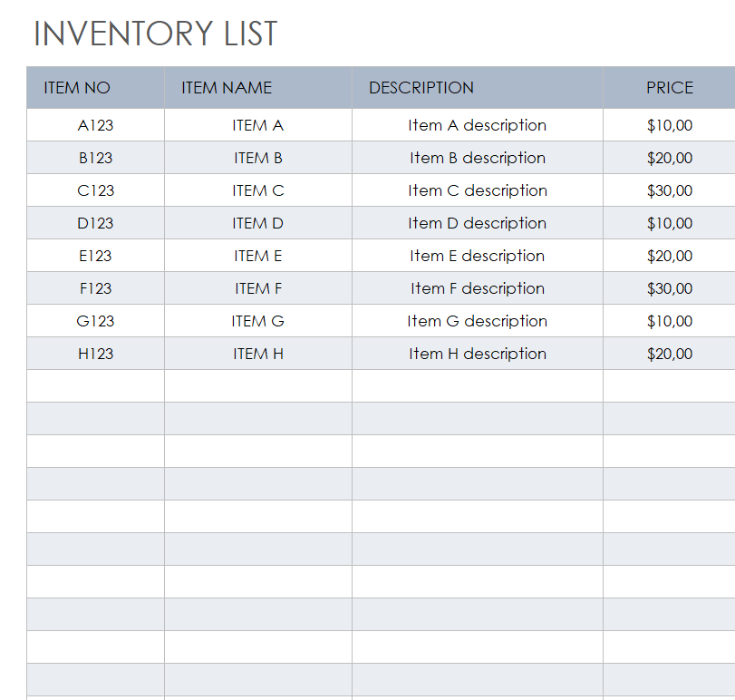Viewport: 735px width, 700px height.
Task: Click the Item C description cell
Action: (x=478, y=190)
